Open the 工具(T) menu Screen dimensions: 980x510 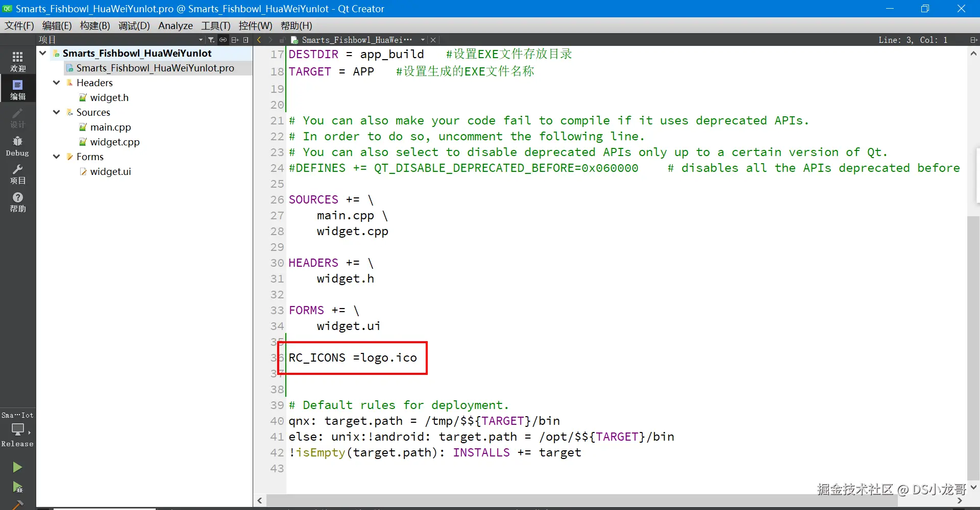coord(216,25)
